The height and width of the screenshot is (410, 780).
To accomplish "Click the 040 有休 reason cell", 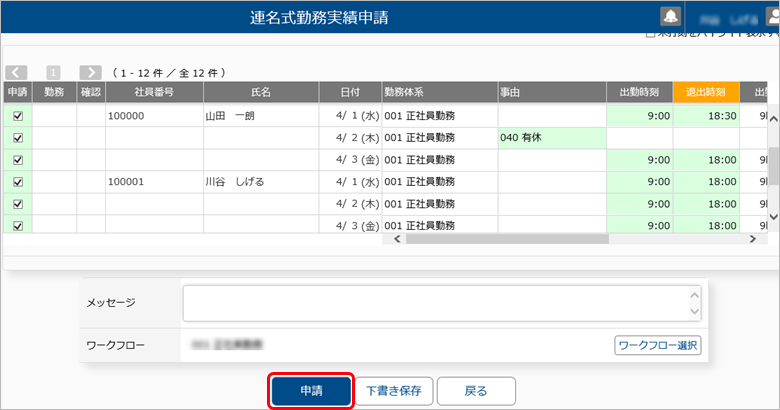I will pyautogui.click(x=552, y=138).
